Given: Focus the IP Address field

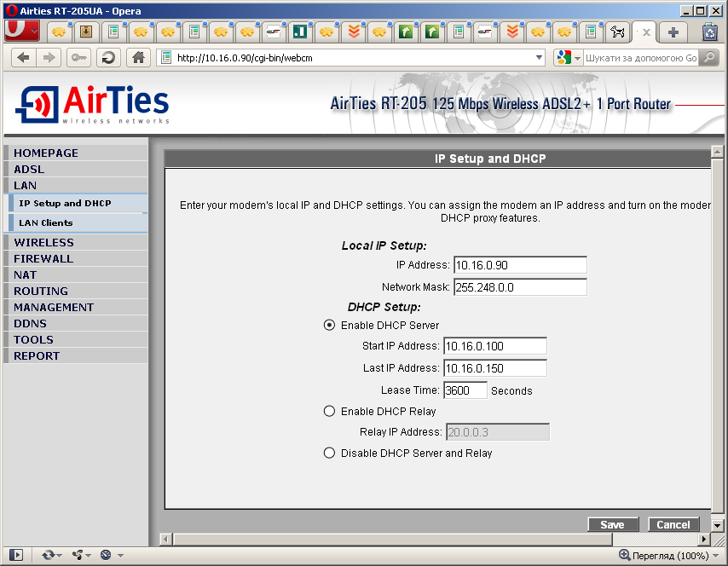Looking at the screenshot, I should pos(520,265).
